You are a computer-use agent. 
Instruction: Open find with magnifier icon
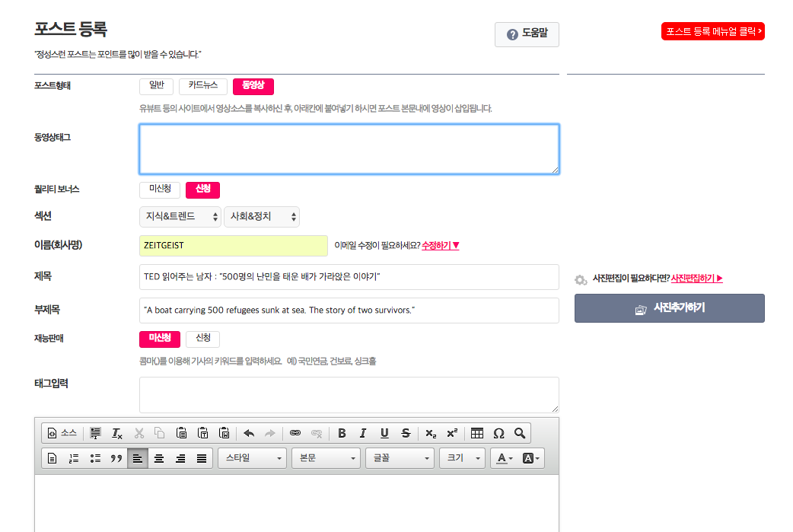click(520, 433)
